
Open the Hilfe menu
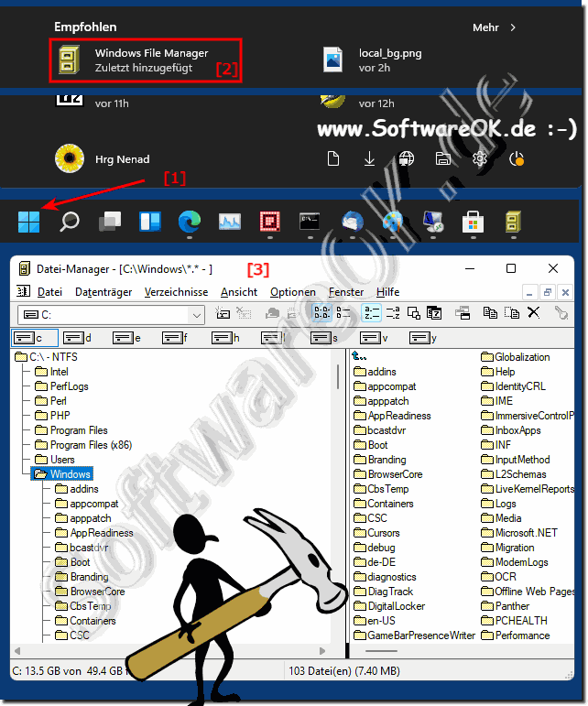(387, 292)
